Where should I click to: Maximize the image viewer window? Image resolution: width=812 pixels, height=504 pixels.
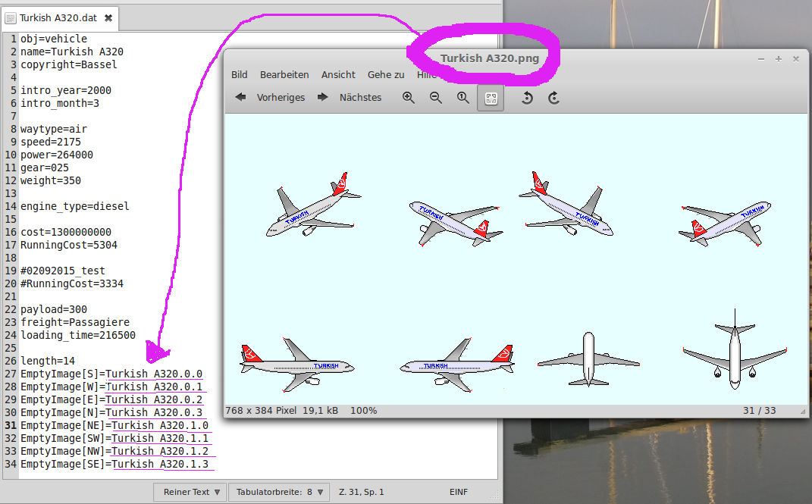778,58
